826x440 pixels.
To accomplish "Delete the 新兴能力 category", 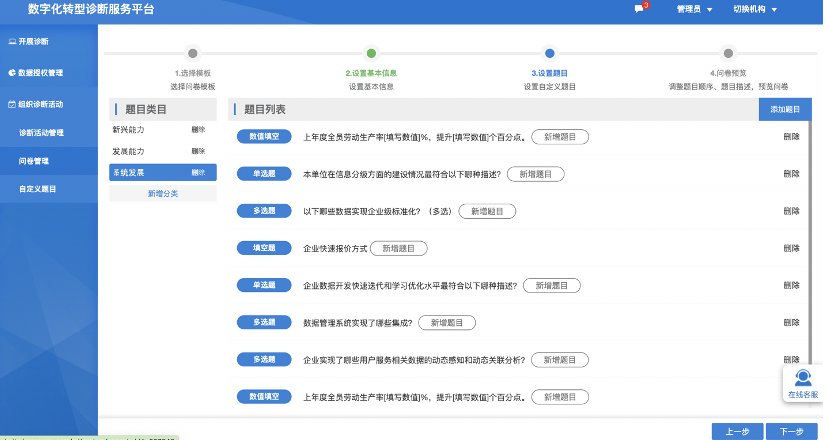I will [198, 129].
